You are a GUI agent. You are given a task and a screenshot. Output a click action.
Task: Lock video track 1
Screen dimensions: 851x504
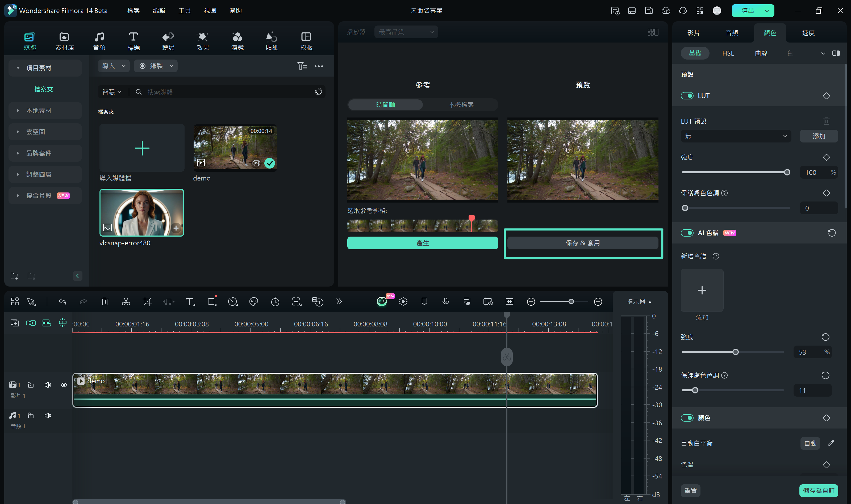coord(31,385)
